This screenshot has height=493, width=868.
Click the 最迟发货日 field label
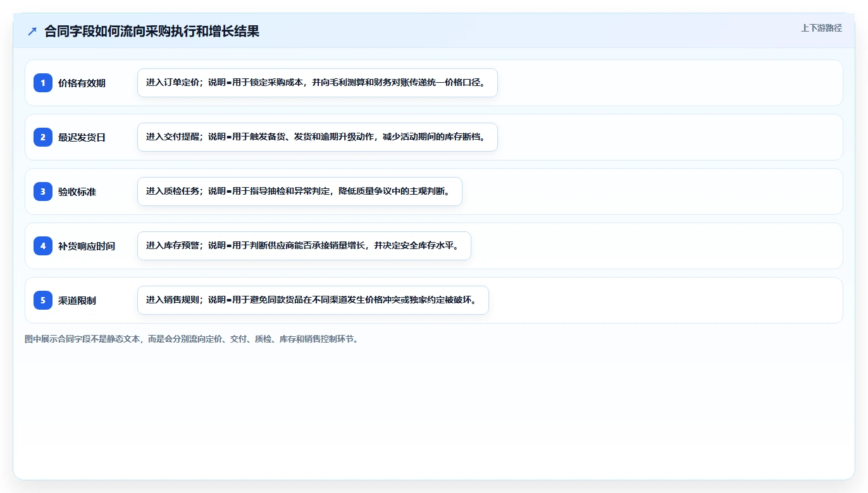pyautogui.click(x=82, y=138)
